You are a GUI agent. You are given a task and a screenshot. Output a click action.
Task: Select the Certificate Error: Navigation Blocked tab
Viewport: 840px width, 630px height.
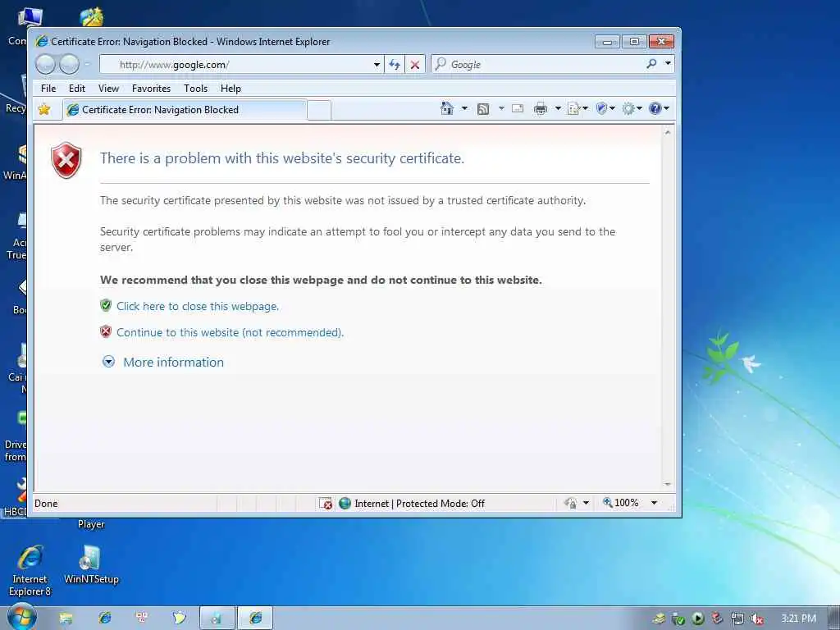click(185, 110)
